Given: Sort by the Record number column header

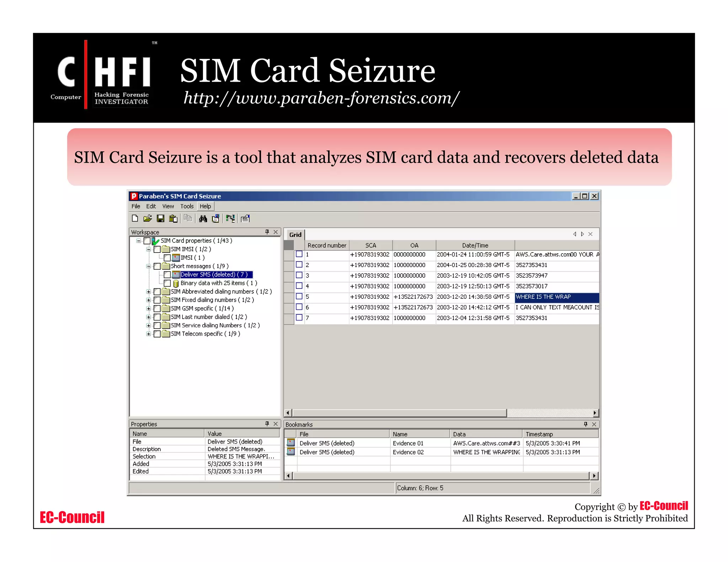Looking at the screenshot, I should point(327,245).
